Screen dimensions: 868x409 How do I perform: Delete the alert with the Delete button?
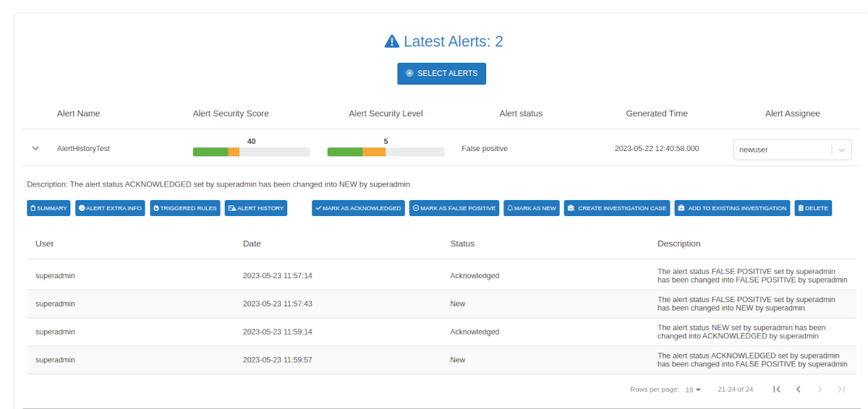click(813, 208)
